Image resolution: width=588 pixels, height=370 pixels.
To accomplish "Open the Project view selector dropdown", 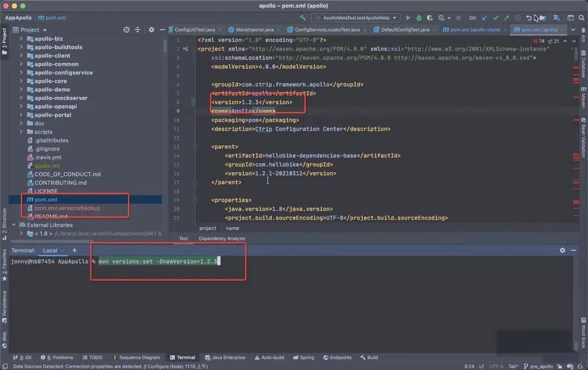I will (30, 30).
